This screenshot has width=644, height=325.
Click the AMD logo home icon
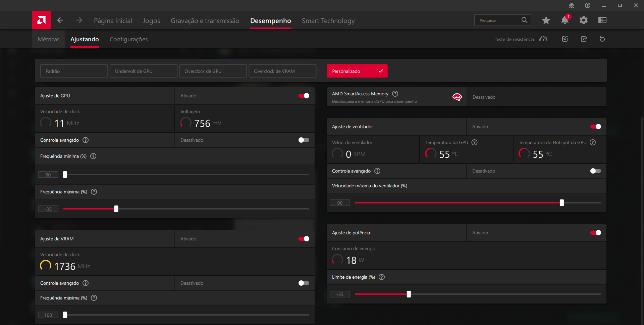click(x=41, y=20)
